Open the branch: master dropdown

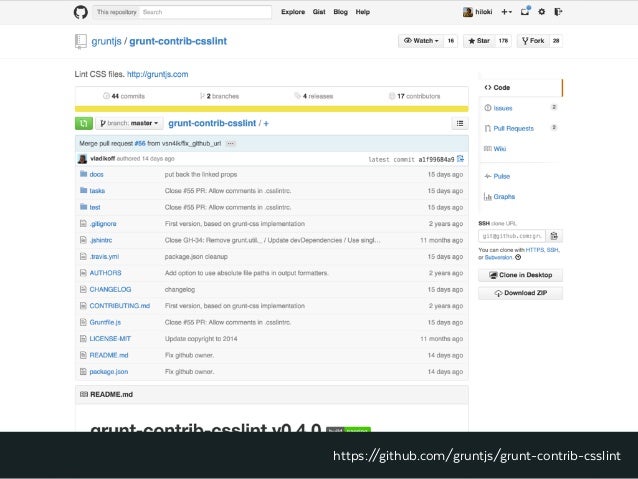click(x=129, y=123)
